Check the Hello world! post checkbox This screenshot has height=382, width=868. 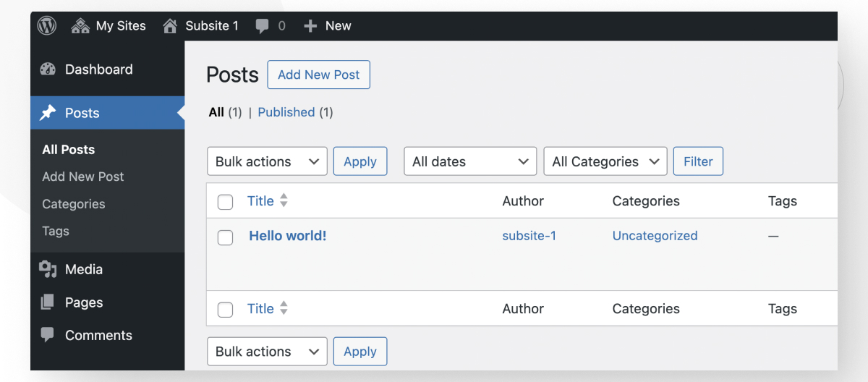(226, 237)
